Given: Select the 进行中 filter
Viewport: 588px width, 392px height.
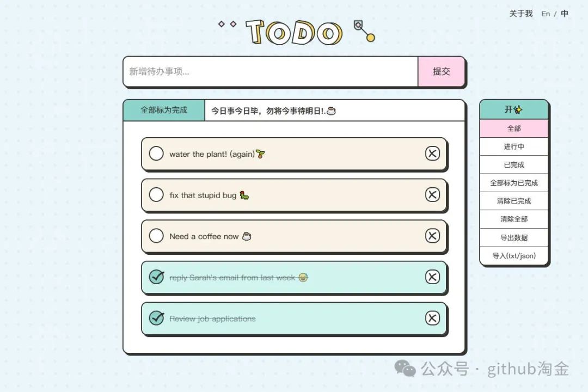Looking at the screenshot, I should (514, 146).
